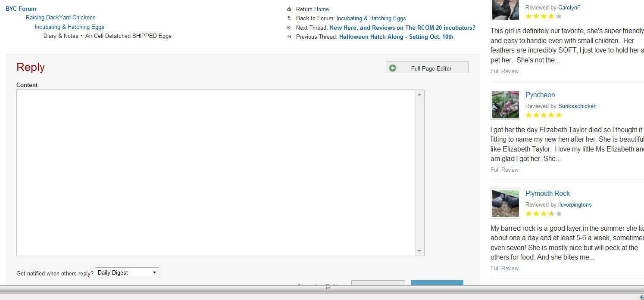Click scroll-down arrow of Content text area

[x=419, y=251]
